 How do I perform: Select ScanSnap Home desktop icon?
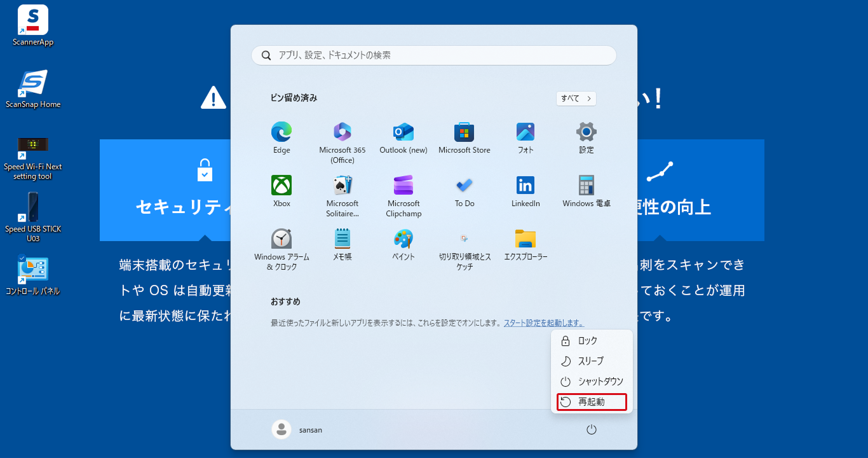[x=33, y=89]
